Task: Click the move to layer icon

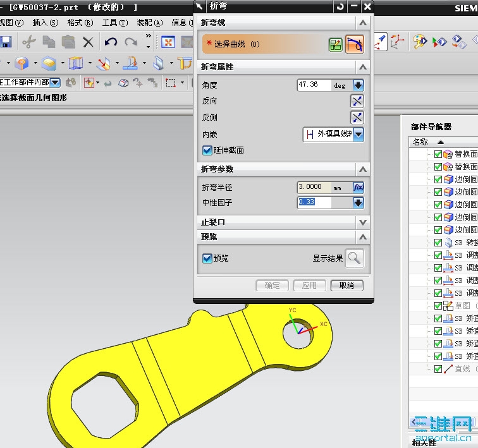Action: pyautogui.click(x=459, y=42)
